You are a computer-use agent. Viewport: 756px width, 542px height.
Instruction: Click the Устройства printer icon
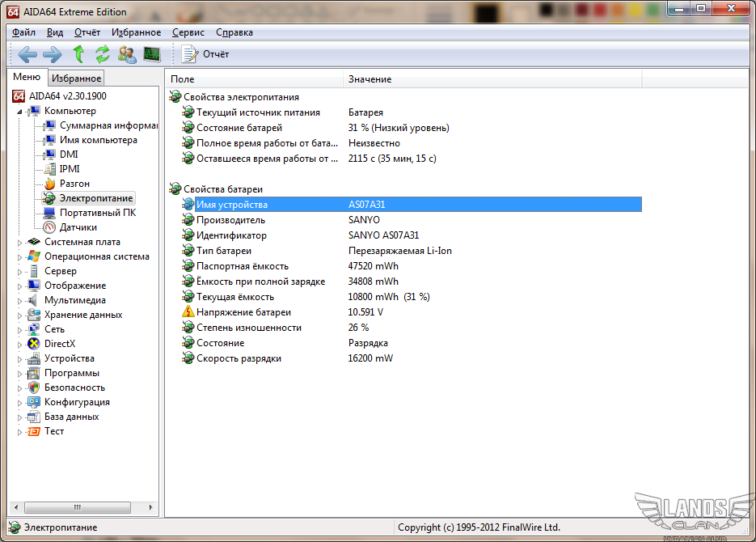tap(34, 358)
